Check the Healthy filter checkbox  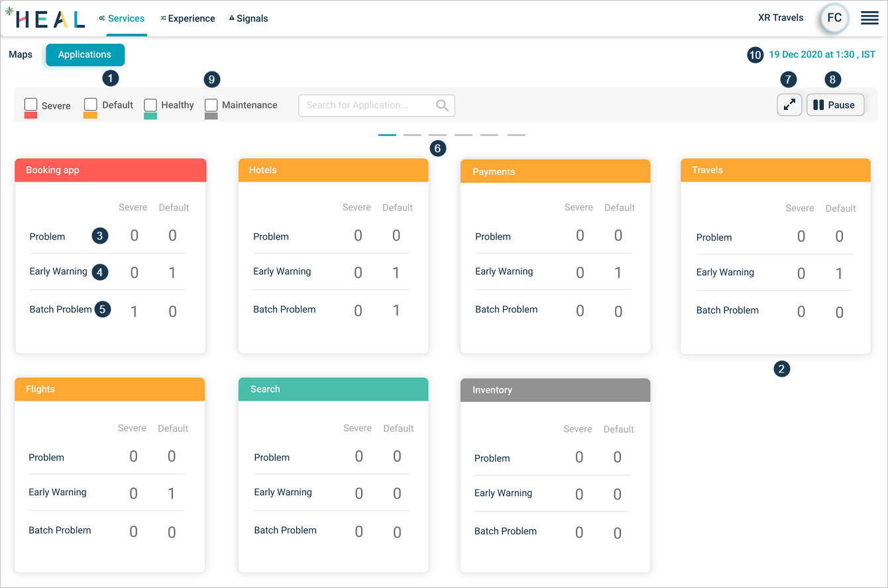click(x=150, y=105)
